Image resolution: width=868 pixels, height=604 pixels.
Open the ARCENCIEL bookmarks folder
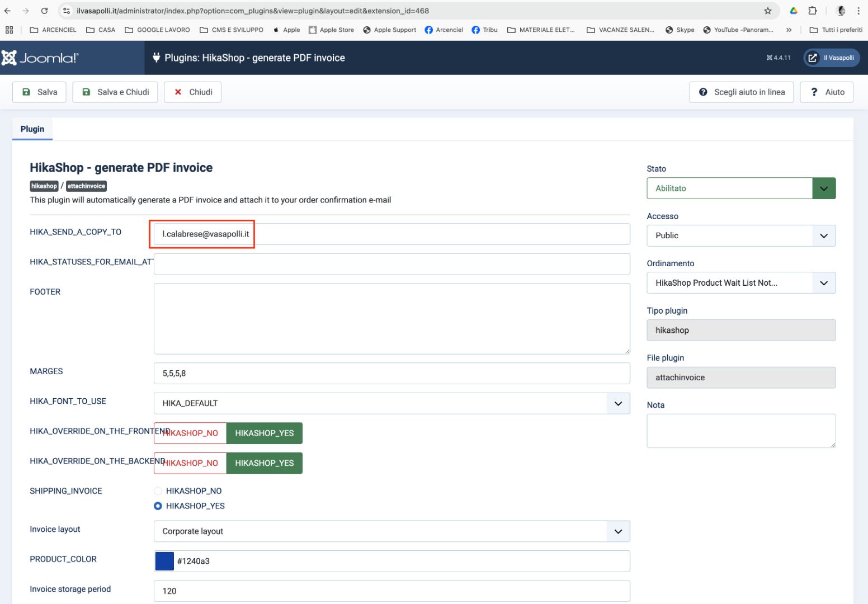click(53, 30)
